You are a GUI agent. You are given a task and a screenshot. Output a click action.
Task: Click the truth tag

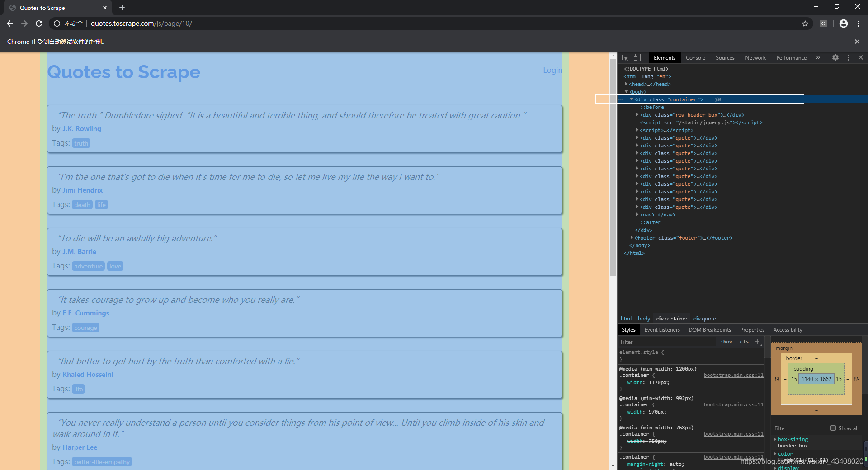pos(81,143)
